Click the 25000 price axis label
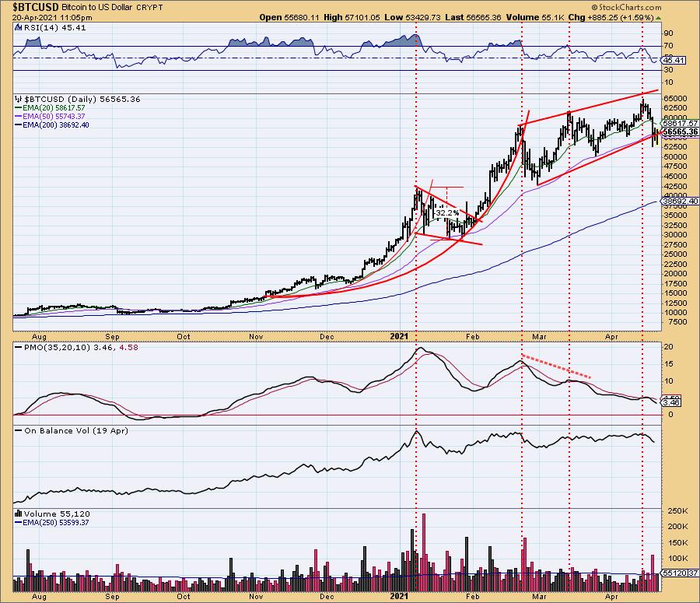The image size is (700, 603). click(675, 254)
